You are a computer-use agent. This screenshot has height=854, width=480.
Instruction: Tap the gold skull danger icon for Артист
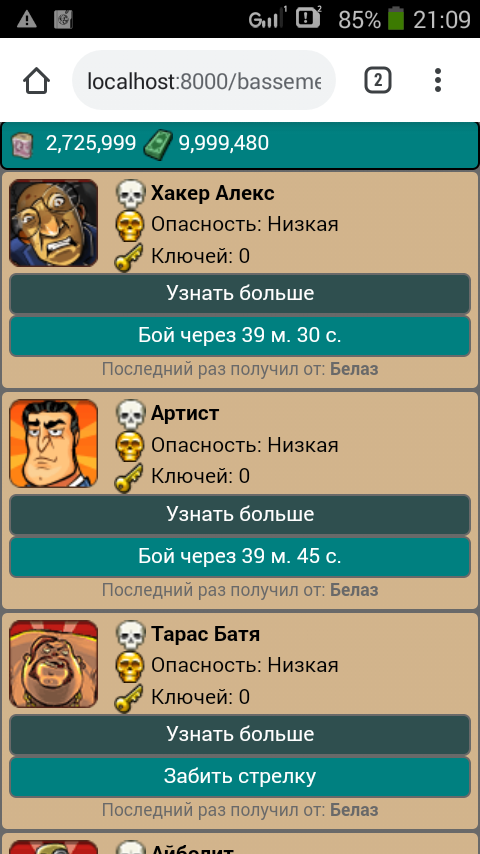130,446
